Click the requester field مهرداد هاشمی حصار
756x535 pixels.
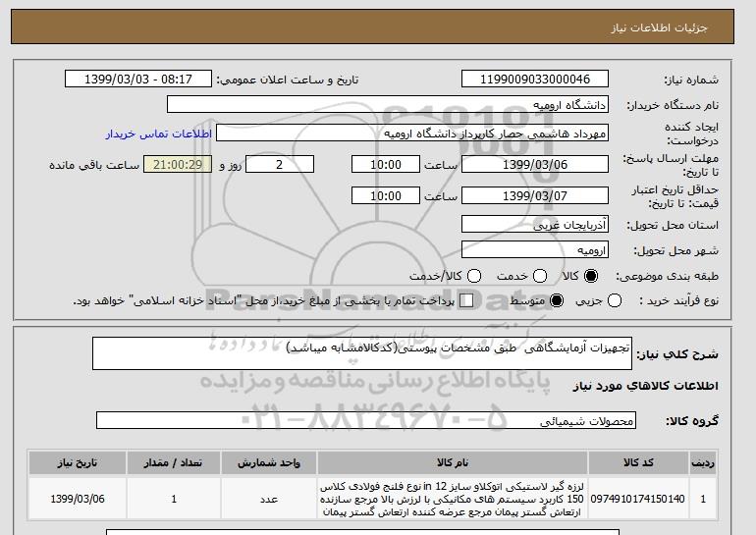tap(412, 134)
